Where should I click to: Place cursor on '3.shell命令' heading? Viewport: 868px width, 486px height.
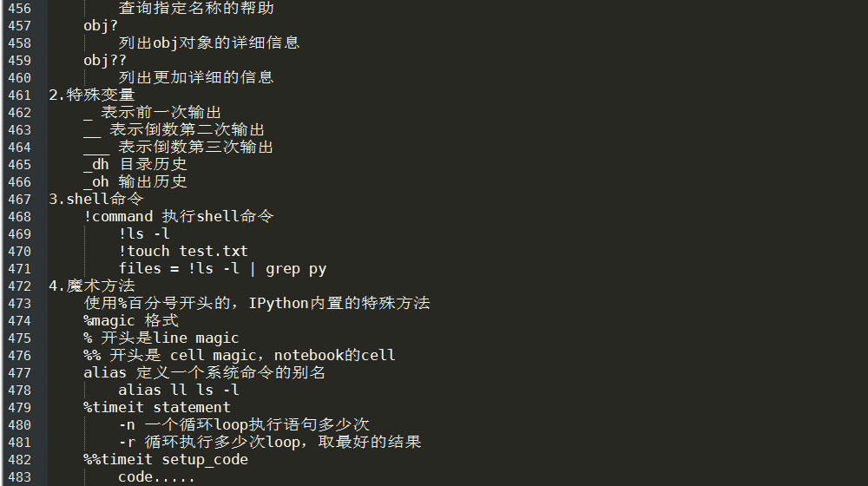pyautogui.click(x=96, y=200)
